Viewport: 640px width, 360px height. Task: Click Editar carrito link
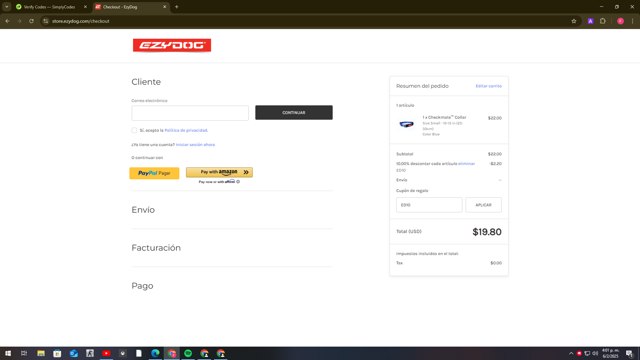pyautogui.click(x=489, y=86)
